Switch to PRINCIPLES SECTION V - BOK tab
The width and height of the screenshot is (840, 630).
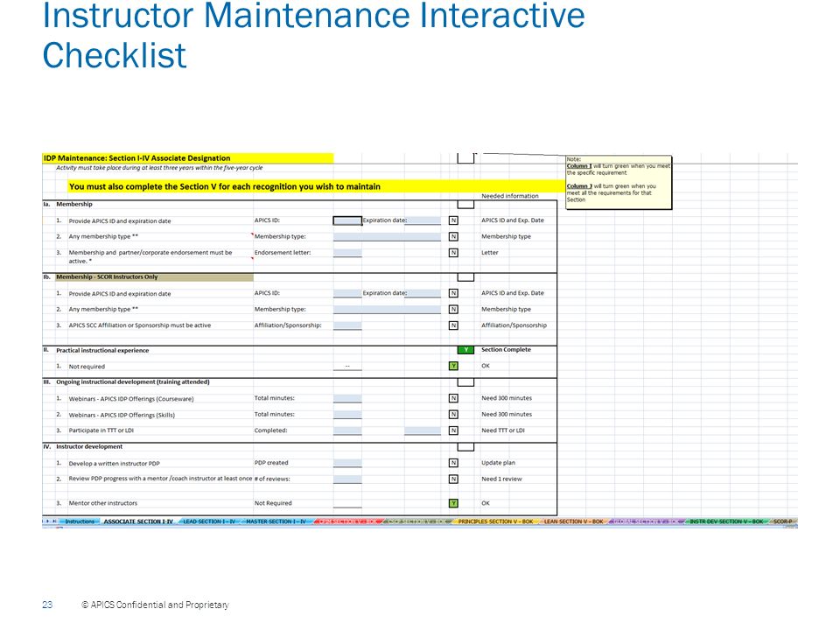(495, 521)
